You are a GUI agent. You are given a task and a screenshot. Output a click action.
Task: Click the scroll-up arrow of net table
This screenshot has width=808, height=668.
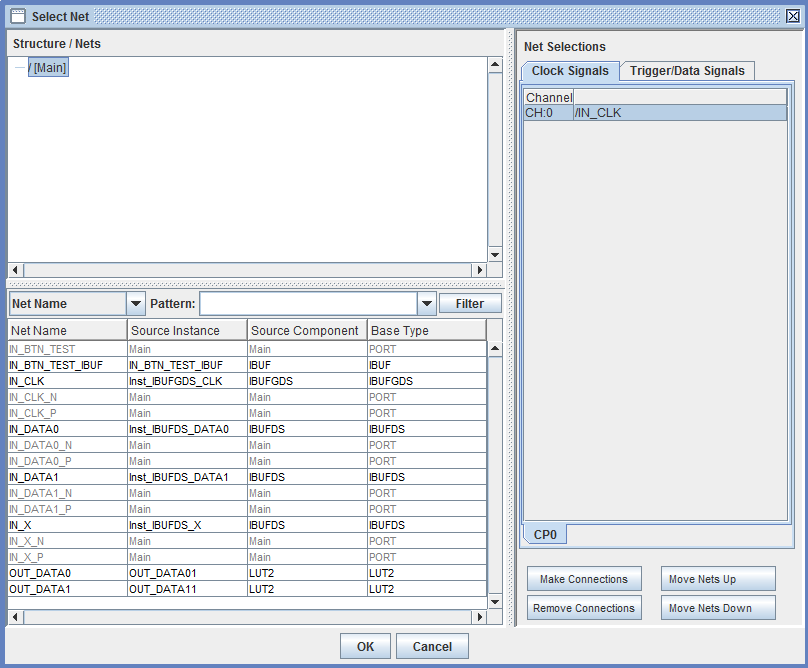coord(495,349)
